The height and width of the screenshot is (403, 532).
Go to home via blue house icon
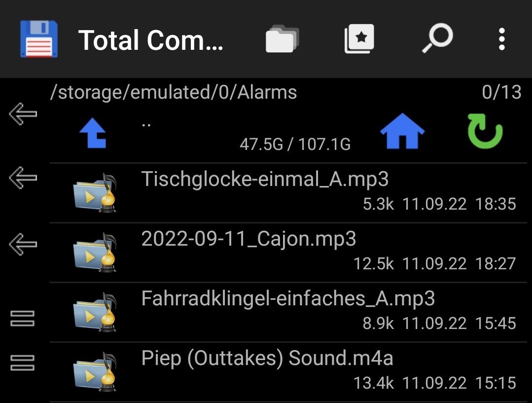point(402,132)
